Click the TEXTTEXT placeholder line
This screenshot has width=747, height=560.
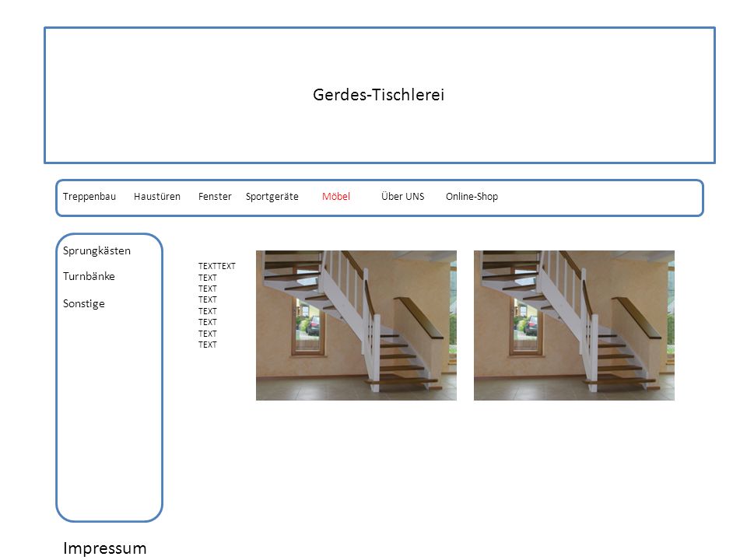[217, 266]
